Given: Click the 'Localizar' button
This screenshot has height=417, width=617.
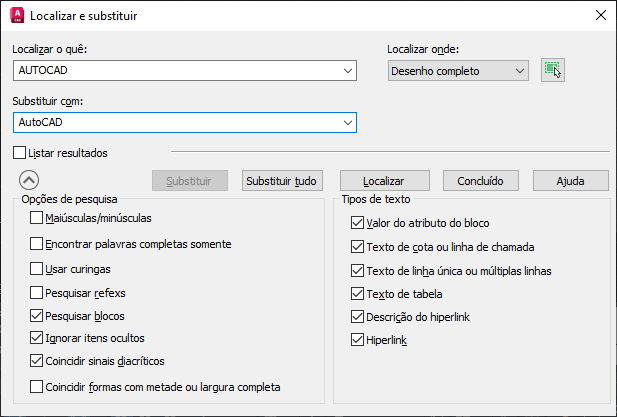Looking at the screenshot, I should tap(383, 181).
